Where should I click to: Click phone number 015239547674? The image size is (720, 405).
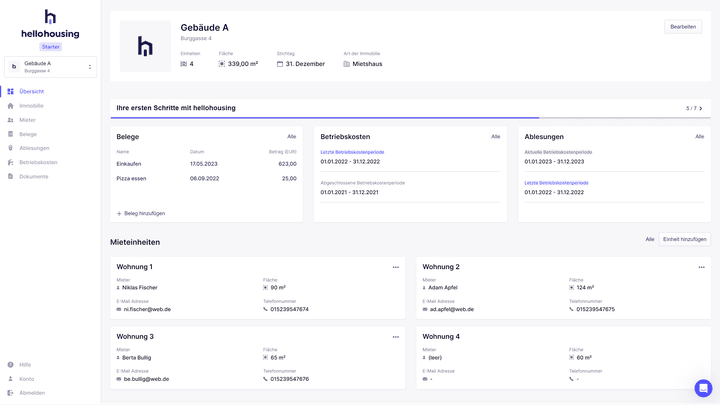pyautogui.click(x=289, y=309)
